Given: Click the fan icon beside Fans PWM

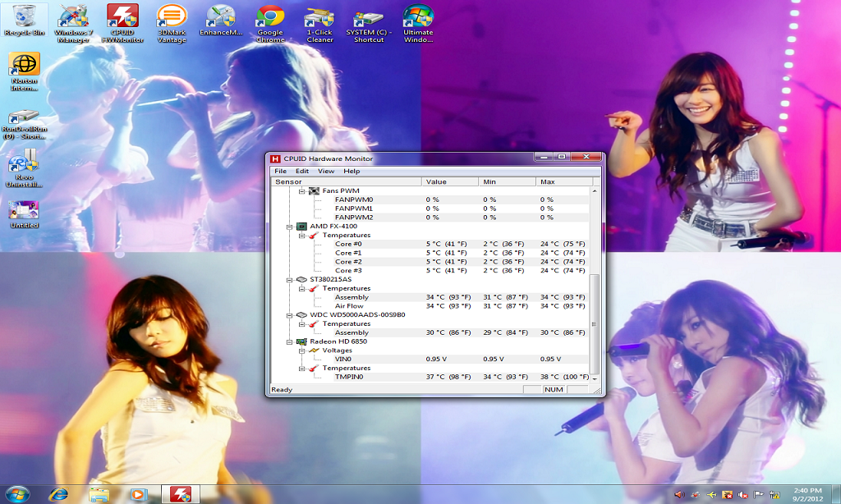Looking at the screenshot, I should point(314,191).
